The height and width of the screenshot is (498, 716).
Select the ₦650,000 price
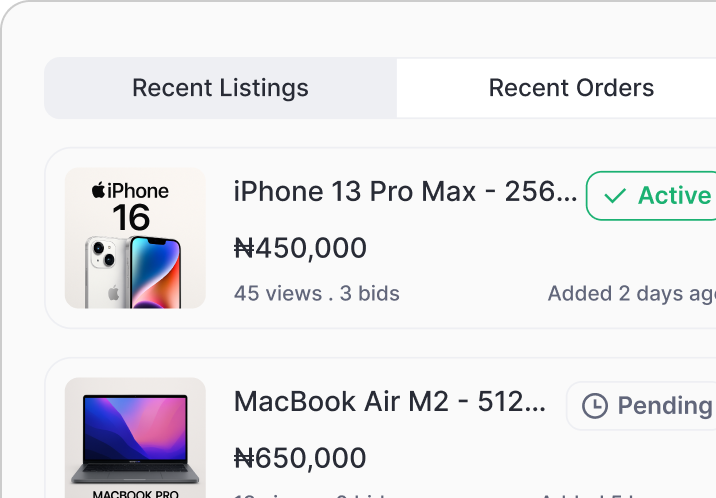[x=300, y=458]
